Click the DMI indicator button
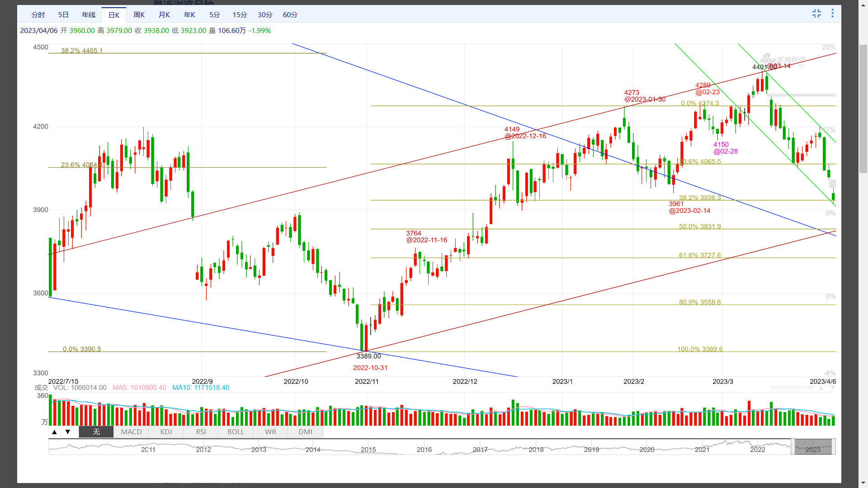 pyautogui.click(x=305, y=432)
